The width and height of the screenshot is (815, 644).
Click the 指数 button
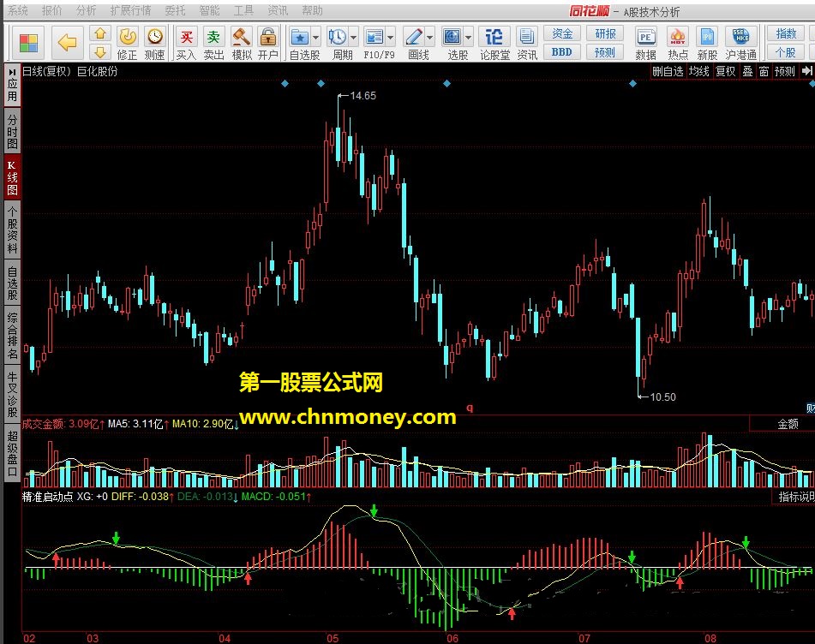pos(786,33)
